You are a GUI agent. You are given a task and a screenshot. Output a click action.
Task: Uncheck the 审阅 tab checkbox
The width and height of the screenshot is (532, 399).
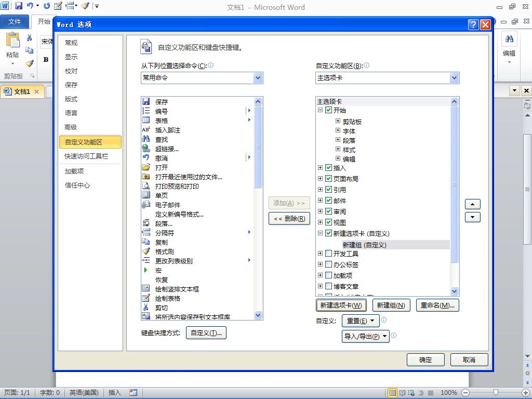(x=328, y=211)
